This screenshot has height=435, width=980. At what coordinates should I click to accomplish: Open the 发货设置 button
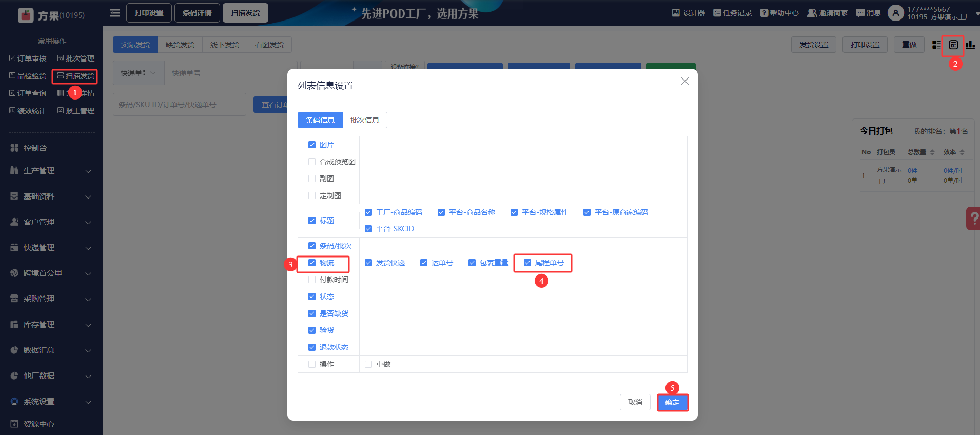click(x=814, y=45)
